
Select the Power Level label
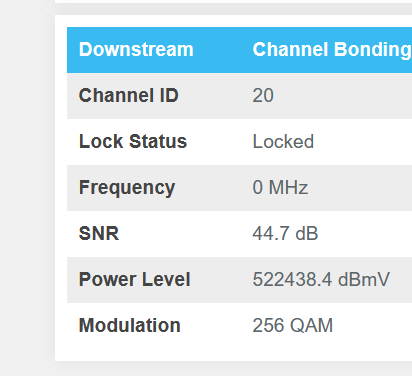(135, 279)
